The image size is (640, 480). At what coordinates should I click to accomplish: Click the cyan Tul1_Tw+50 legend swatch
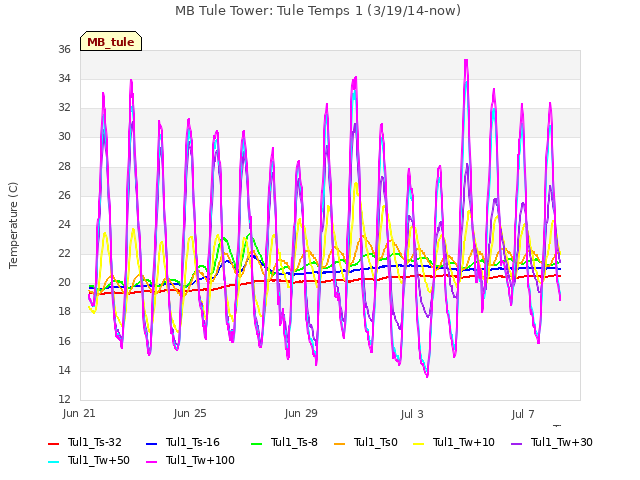[x=53, y=461]
